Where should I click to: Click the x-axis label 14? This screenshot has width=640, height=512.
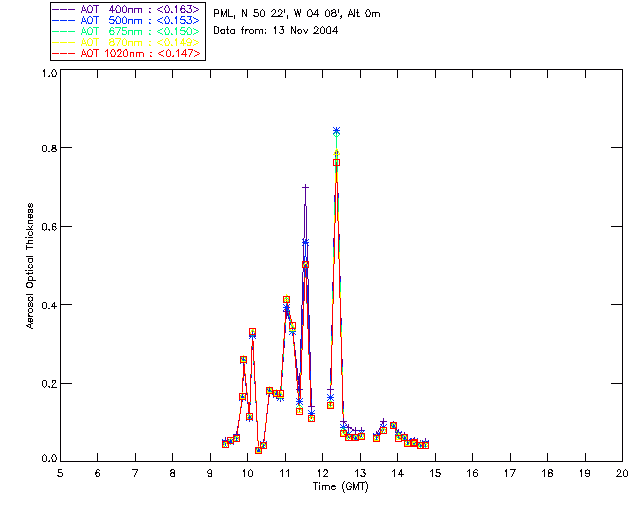(398, 473)
